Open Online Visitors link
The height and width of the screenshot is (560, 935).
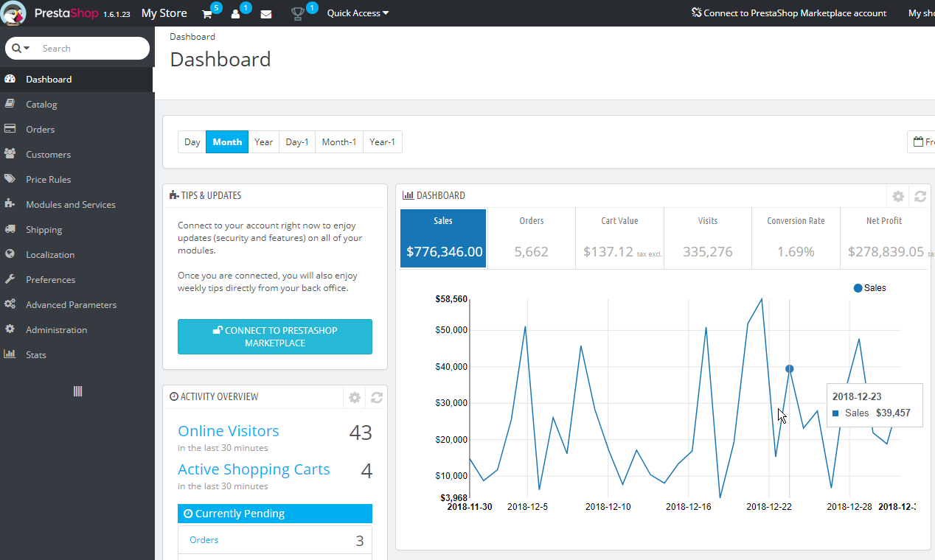(x=229, y=431)
